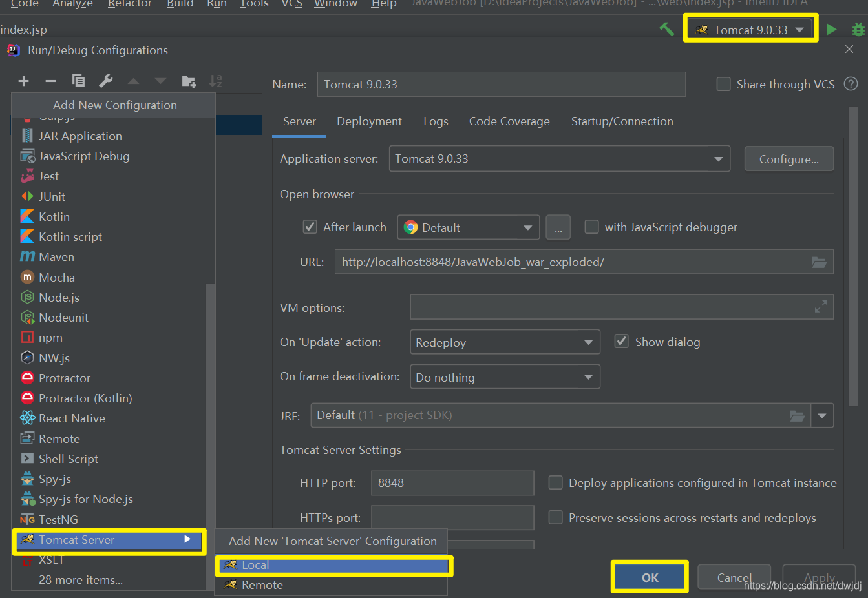Enable Deploy applications configured in Tomcat instance
The width and height of the screenshot is (868, 598).
point(555,482)
